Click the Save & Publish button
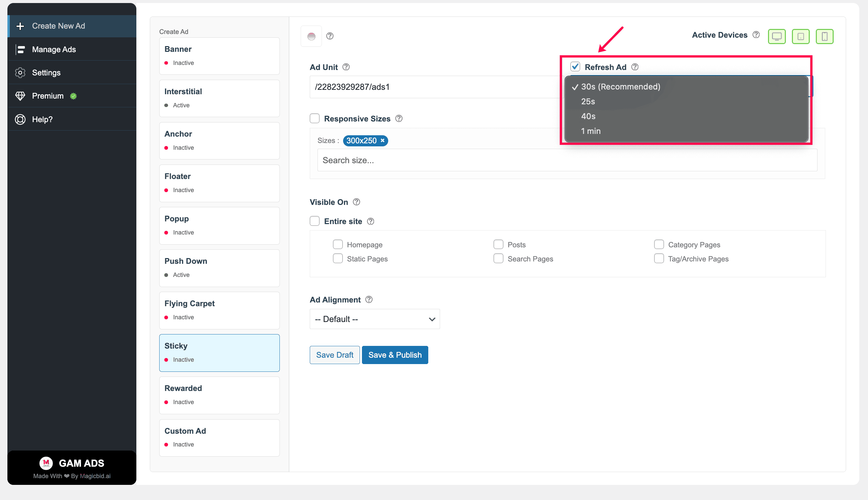This screenshot has height=500, width=868. (395, 355)
